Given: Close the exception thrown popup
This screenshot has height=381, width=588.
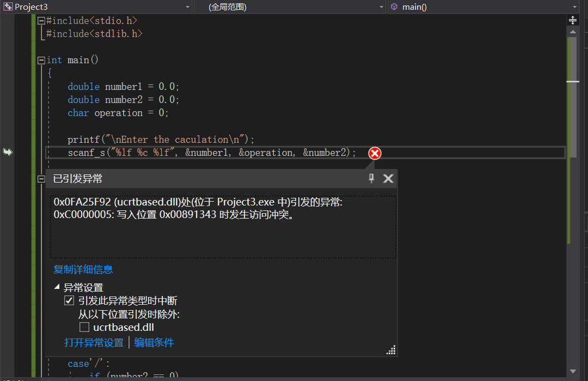Looking at the screenshot, I should (x=388, y=178).
